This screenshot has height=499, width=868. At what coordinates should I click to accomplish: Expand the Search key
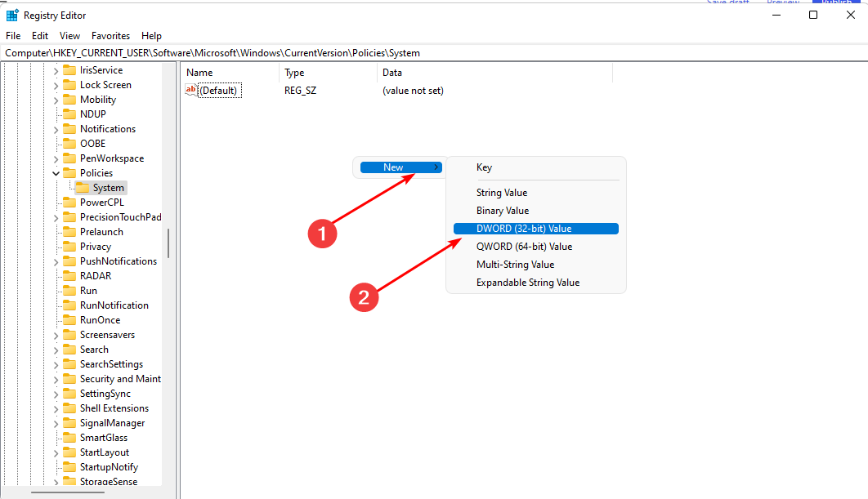pyautogui.click(x=56, y=350)
